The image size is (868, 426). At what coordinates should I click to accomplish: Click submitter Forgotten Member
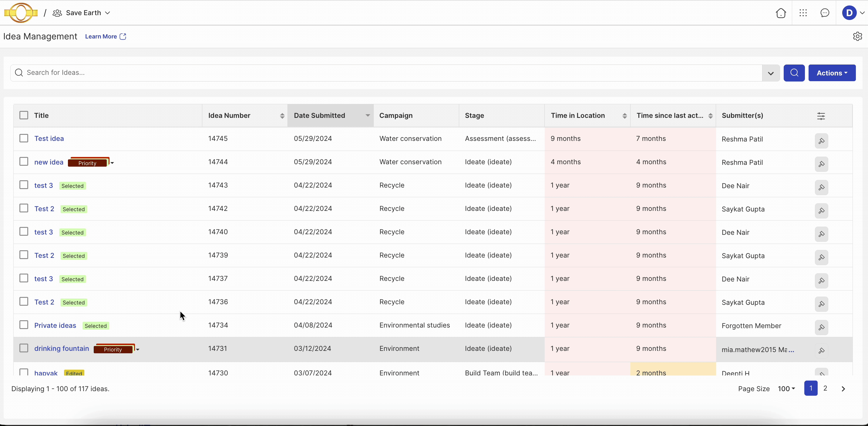point(751,326)
